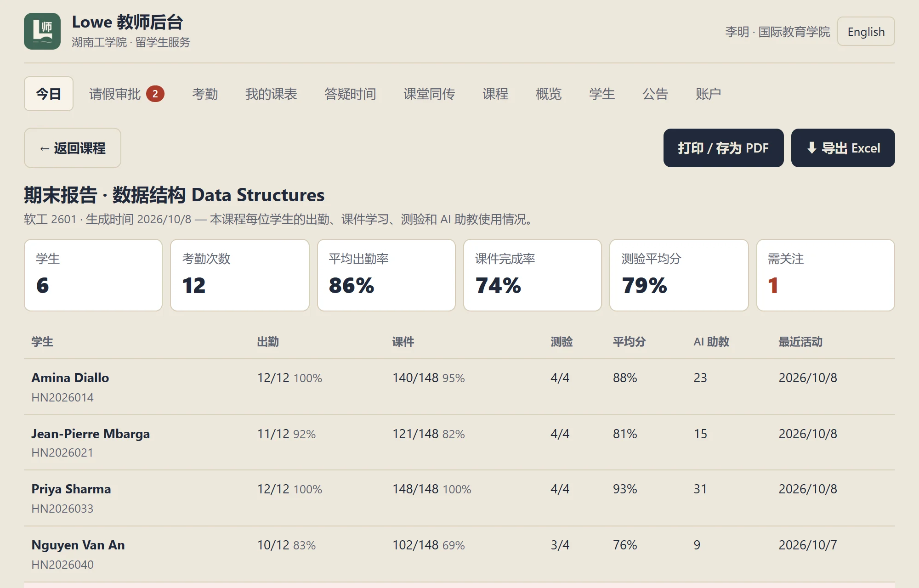Click the AI 助教 column header
919x588 pixels.
(711, 342)
